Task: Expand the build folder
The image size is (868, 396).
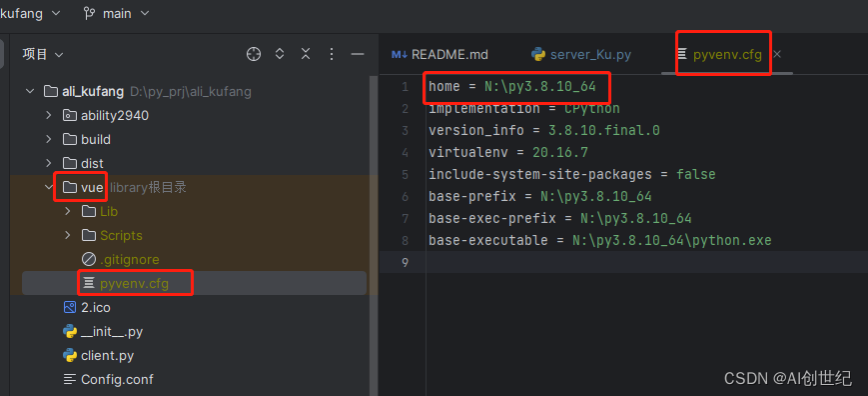Action: 49,139
